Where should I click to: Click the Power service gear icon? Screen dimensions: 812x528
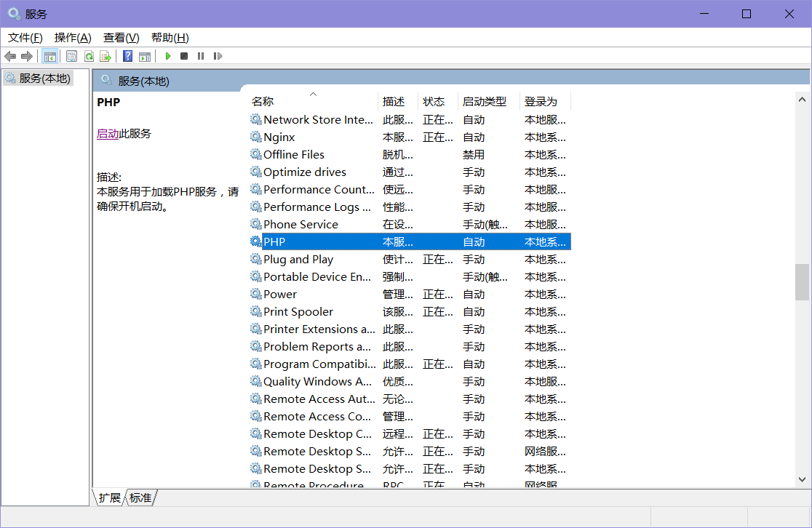256,294
